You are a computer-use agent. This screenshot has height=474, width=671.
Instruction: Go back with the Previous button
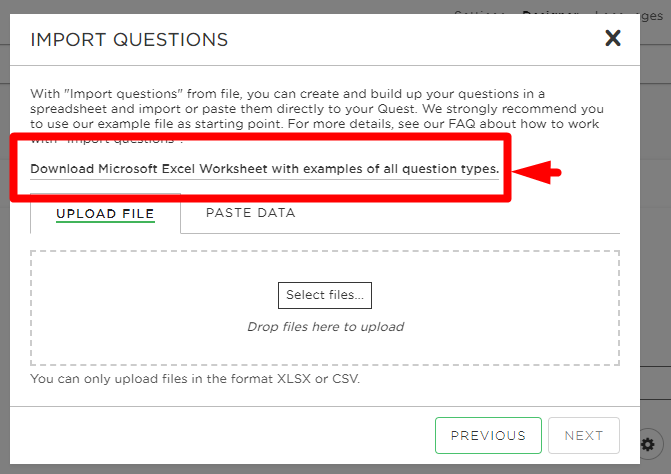point(488,435)
